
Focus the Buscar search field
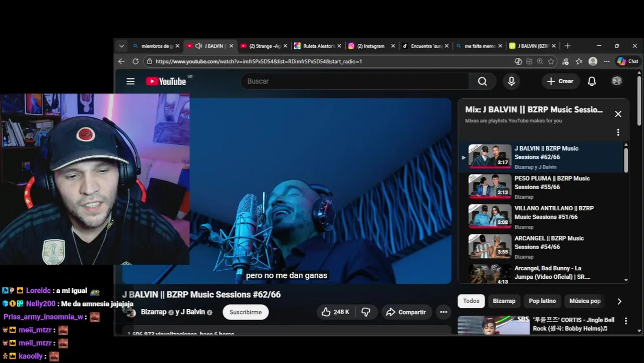pos(355,81)
